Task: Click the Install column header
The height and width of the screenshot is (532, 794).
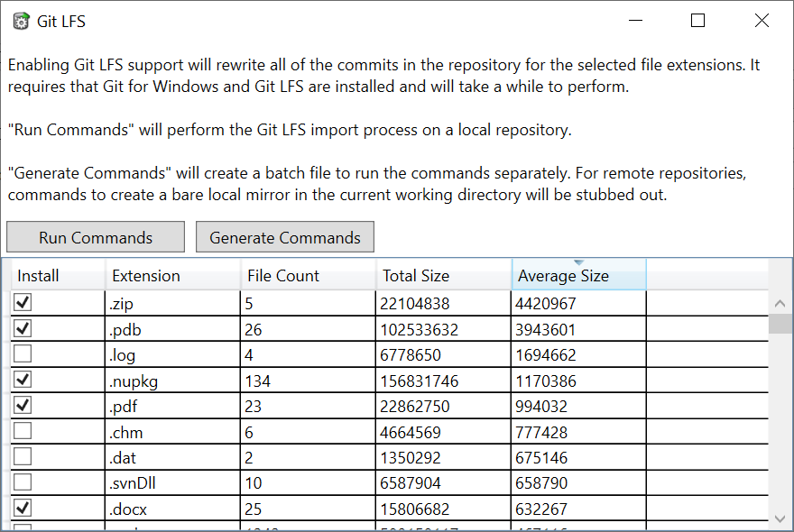Action: coord(58,275)
